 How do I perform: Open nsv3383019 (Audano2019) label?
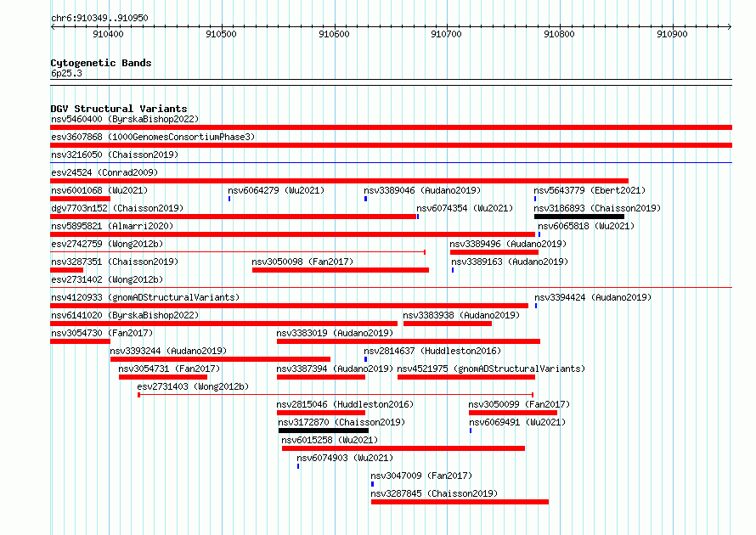[335, 333]
